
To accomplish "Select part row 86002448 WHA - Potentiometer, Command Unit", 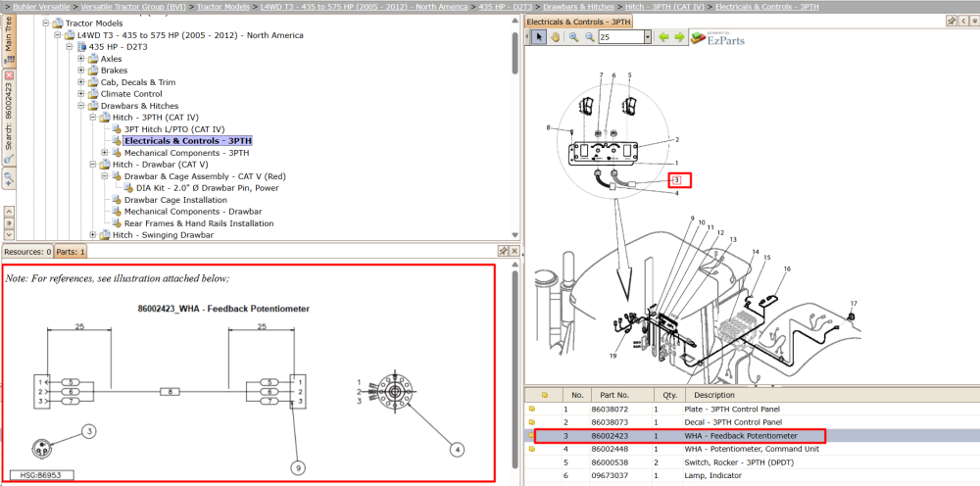I will pos(753,449).
